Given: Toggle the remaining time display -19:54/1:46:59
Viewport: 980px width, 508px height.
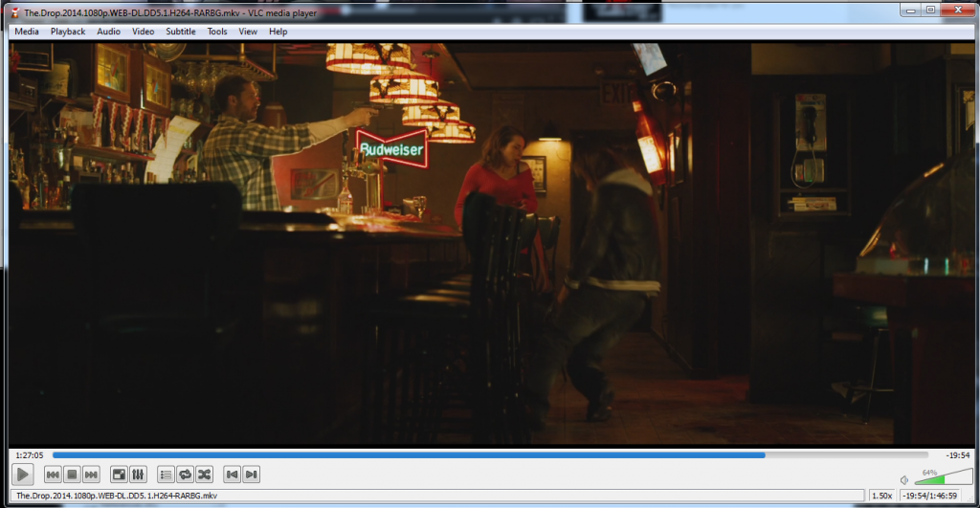Looking at the screenshot, I should [935, 496].
